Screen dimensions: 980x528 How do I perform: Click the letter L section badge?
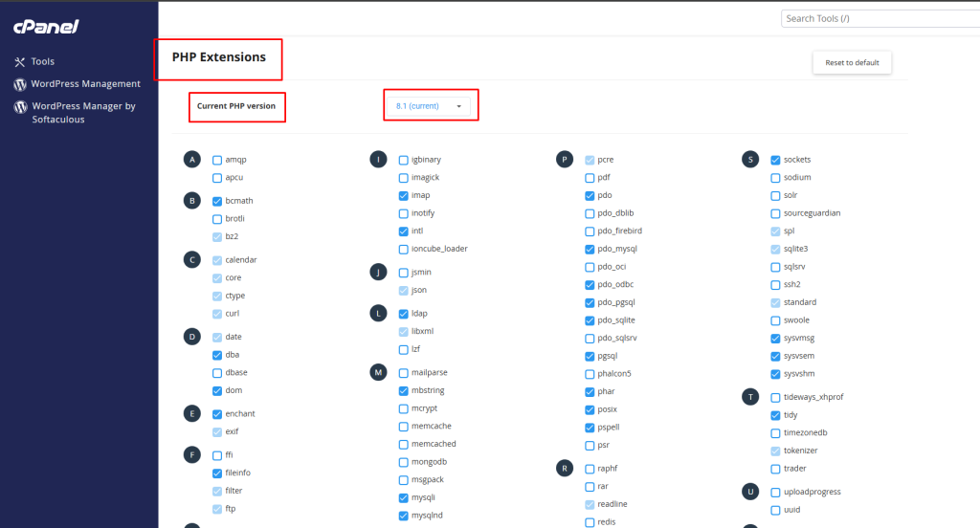pos(378,313)
